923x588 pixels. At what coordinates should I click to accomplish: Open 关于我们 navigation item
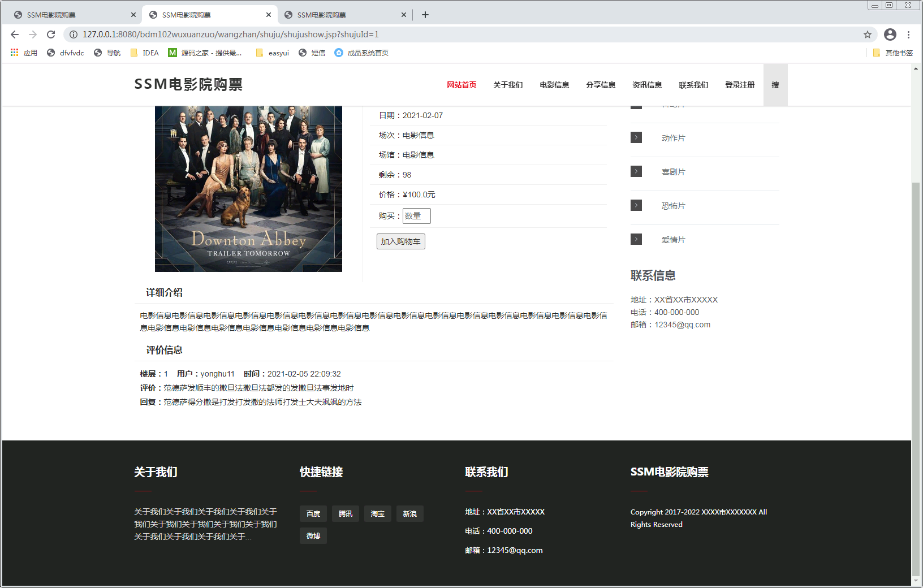click(x=508, y=85)
